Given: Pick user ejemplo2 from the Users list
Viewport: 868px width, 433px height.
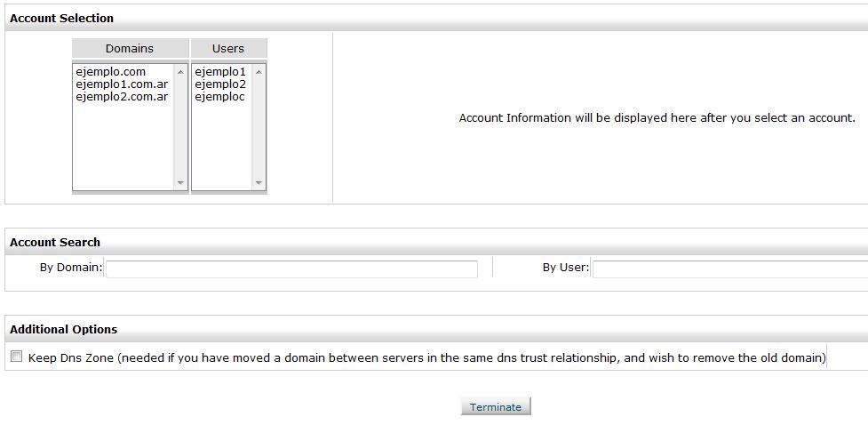Looking at the screenshot, I should pyautogui.click(x=220, y=84).
